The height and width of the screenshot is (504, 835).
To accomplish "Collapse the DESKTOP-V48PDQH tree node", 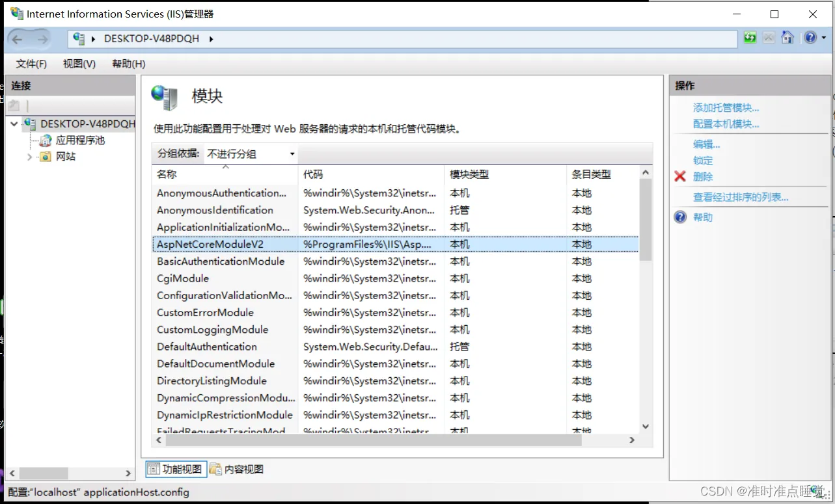I will [x=14, y=124].
